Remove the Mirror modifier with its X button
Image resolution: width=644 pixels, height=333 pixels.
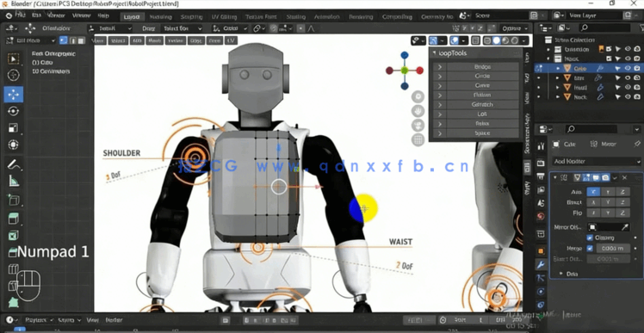pyautogui.click(x=625, y=177)
